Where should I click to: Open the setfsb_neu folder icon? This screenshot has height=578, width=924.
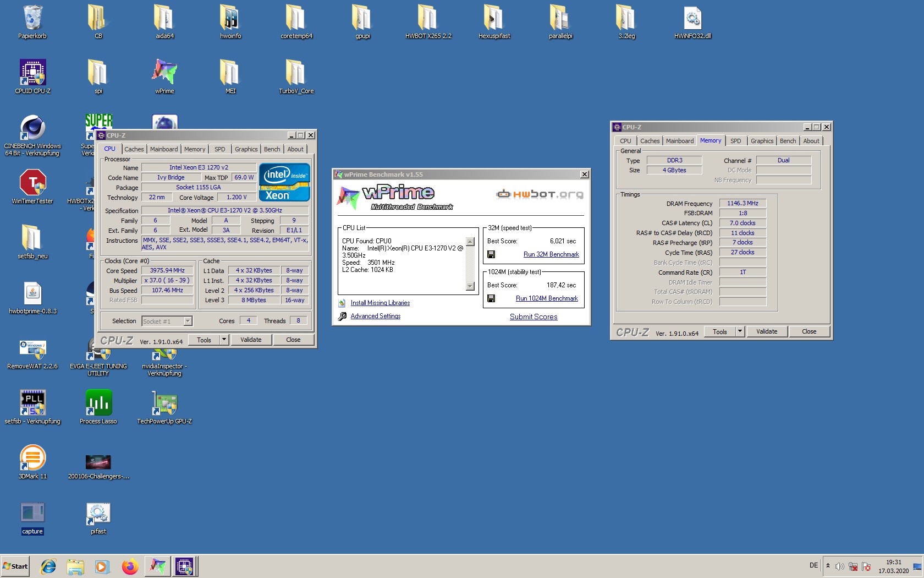point(32,242)
